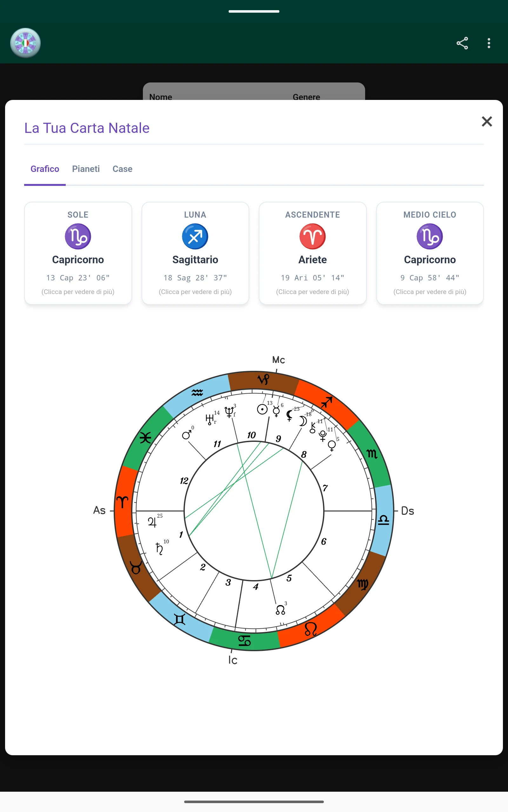Click the Sagittarius sign on the zodiac ring
Screen dimensions: 508x812
click(x=327, y=402)
